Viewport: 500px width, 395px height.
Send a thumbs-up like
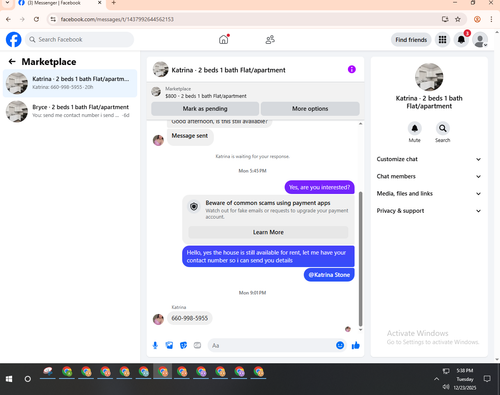click(356, 345)
